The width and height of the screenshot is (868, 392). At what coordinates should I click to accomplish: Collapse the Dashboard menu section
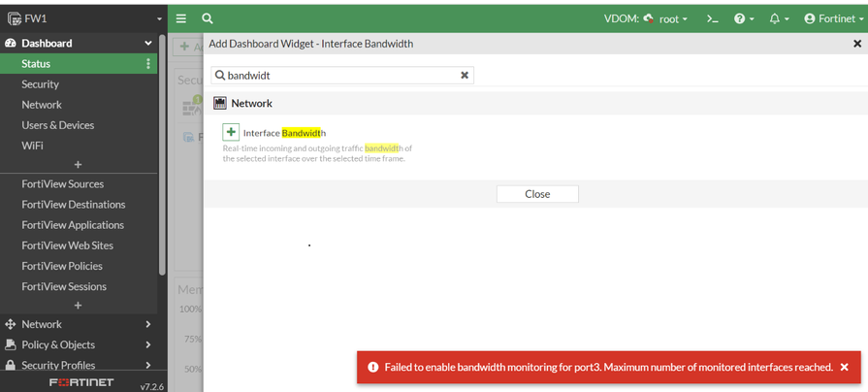click(147, 44)
